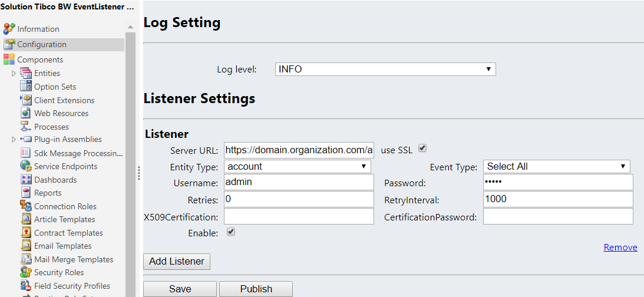Click the Article Templates icon

coord(26,219)
